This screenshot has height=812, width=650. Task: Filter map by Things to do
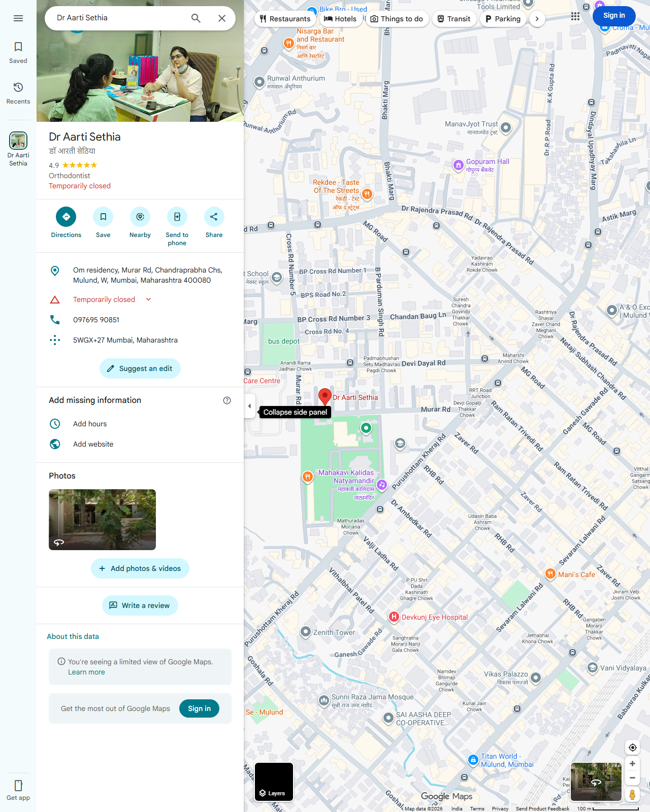tap(397, 19)
